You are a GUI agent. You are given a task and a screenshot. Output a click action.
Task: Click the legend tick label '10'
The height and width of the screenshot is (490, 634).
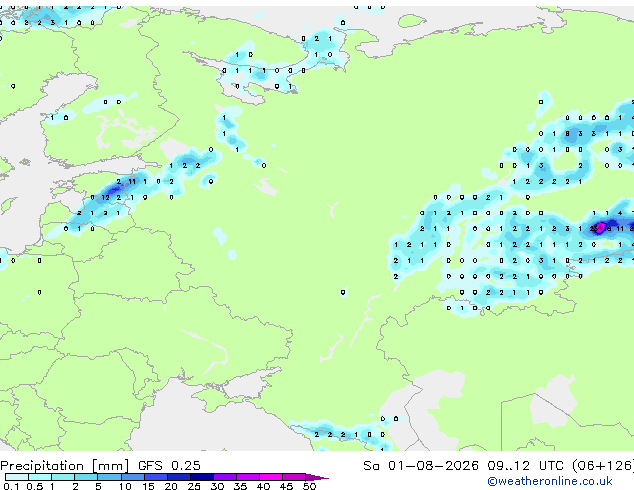point(125,486)
